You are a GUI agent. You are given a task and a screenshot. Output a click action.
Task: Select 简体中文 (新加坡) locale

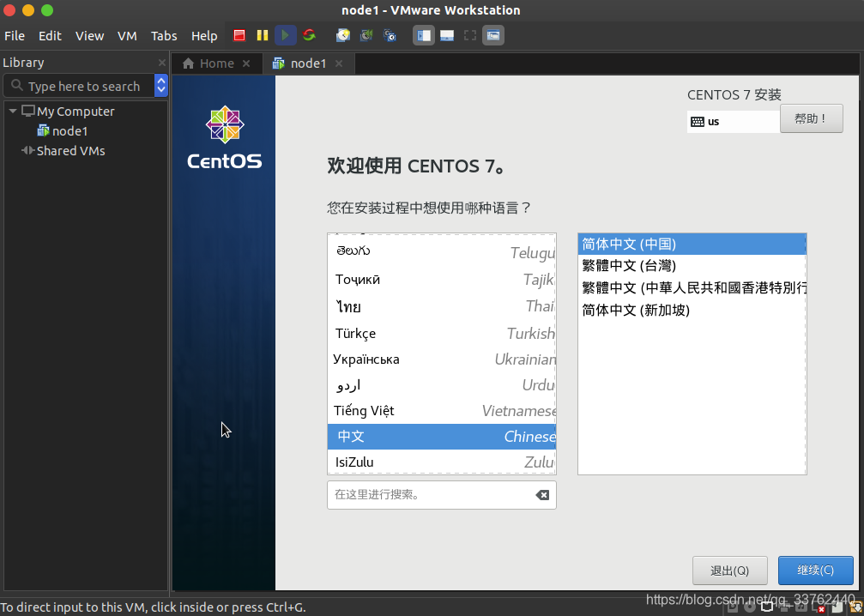pyautogui.click(x=692, y=310)
